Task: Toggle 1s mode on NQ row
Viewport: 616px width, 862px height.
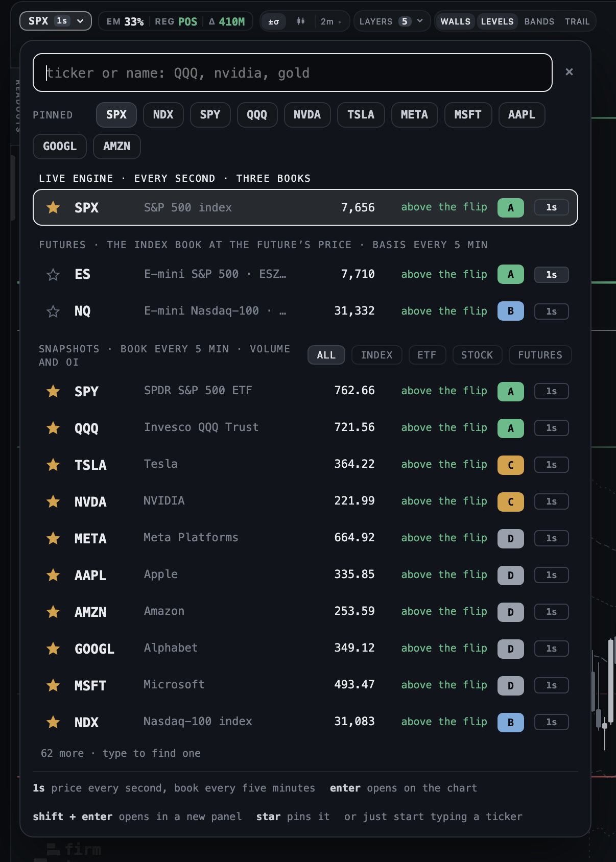Action: click(552, 312)
